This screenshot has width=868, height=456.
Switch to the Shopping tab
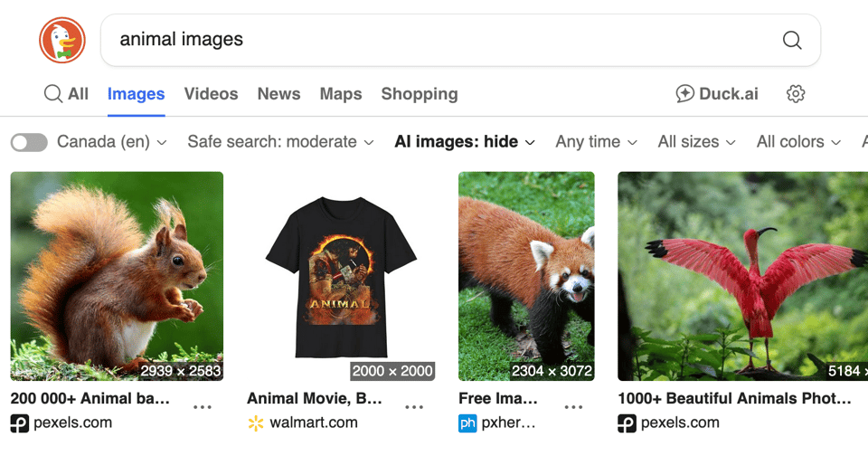(420, 94)
